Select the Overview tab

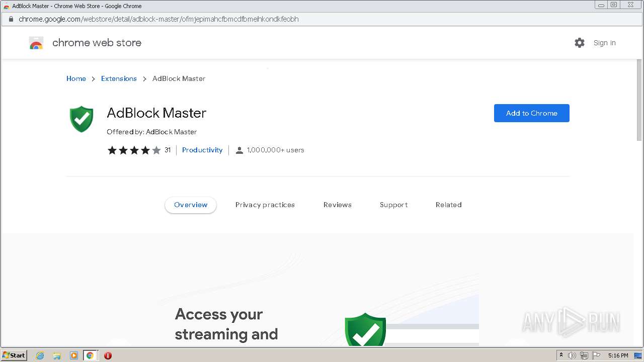[x=191, y=205]
